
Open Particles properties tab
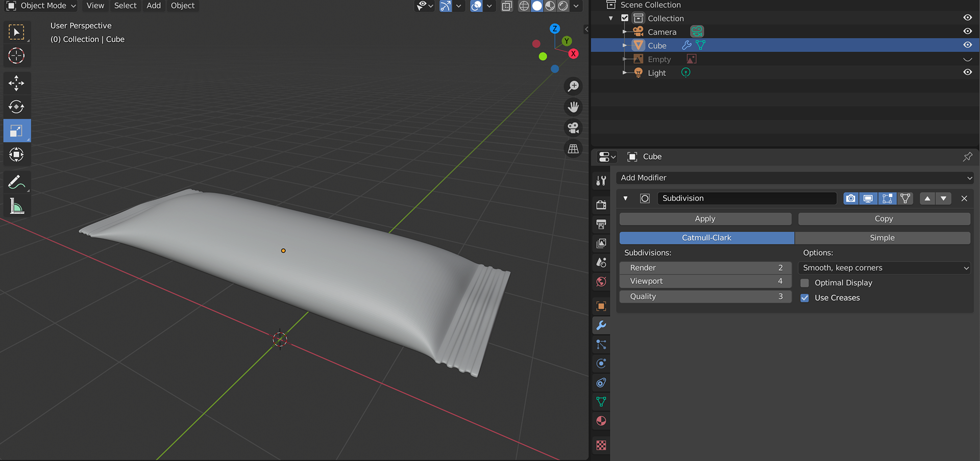[x=601, y=344]
